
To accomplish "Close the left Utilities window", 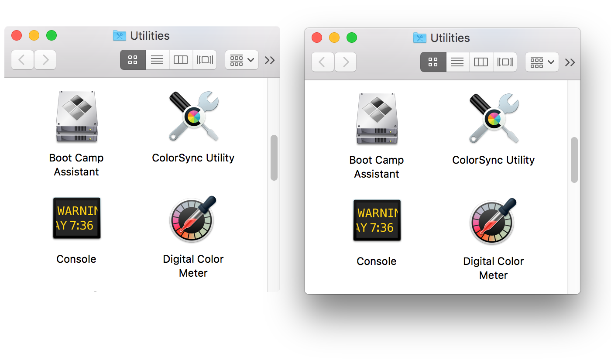I will pos(17,35).
